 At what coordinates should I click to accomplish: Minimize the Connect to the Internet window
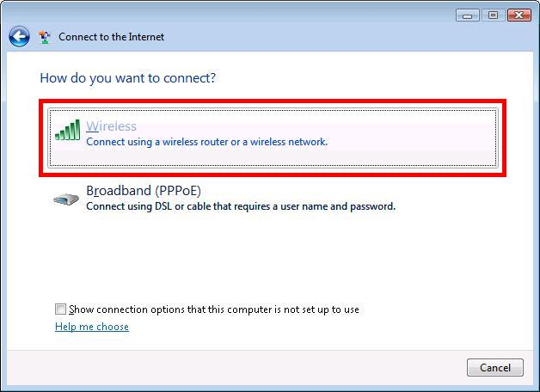tap(467, 15)
